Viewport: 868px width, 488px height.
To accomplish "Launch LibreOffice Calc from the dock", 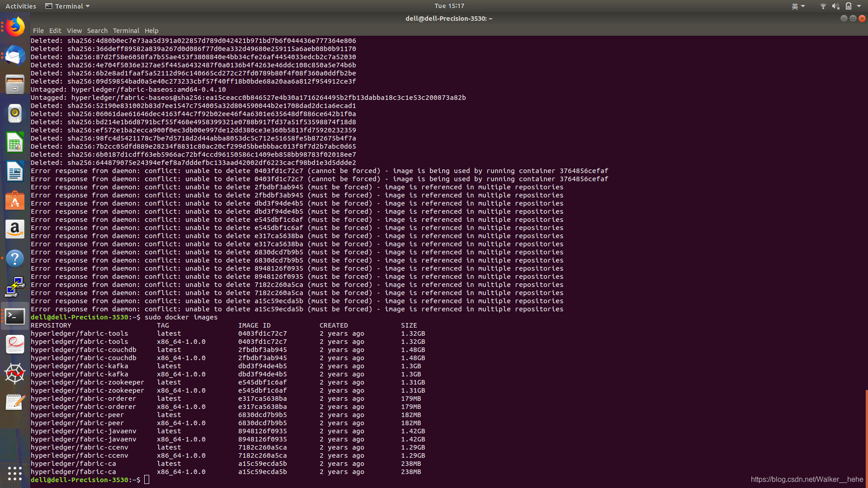I will 15,142.
